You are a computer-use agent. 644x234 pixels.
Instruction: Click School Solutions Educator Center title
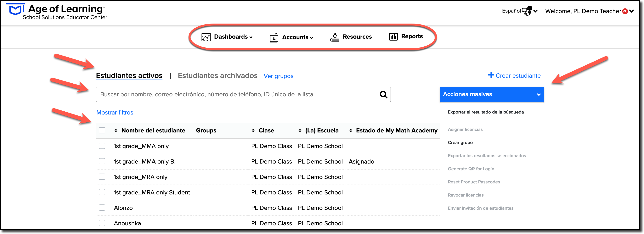pos(65,17)
